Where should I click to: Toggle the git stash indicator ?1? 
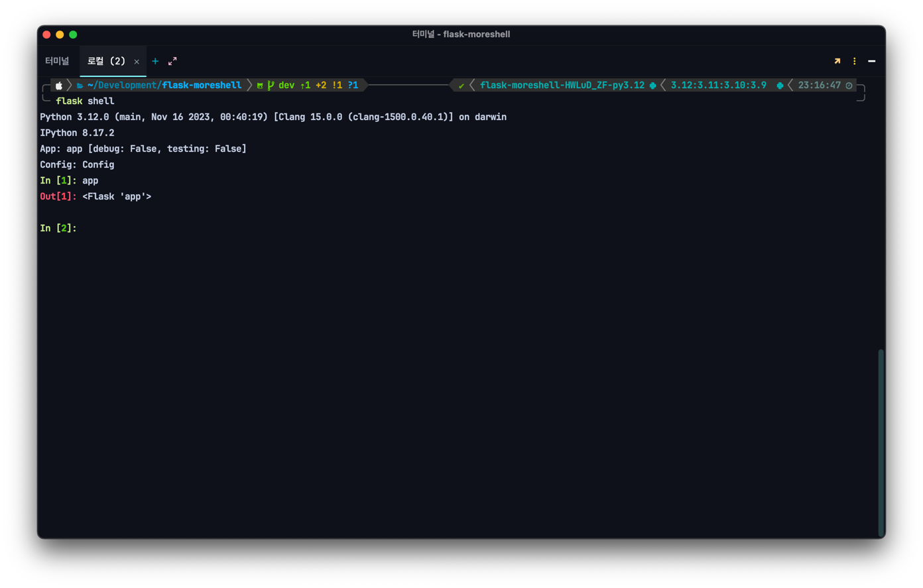(353, 85)
